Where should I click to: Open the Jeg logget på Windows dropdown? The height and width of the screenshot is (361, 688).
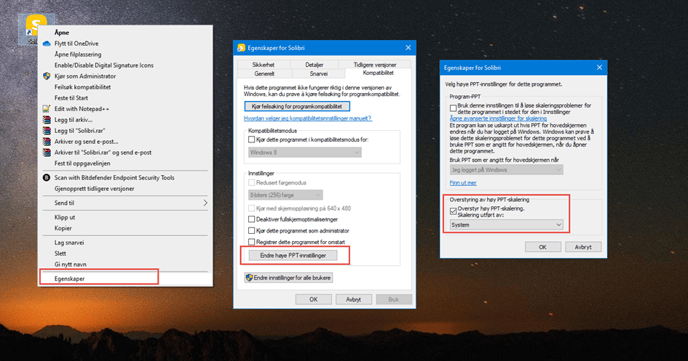point(506,170)
